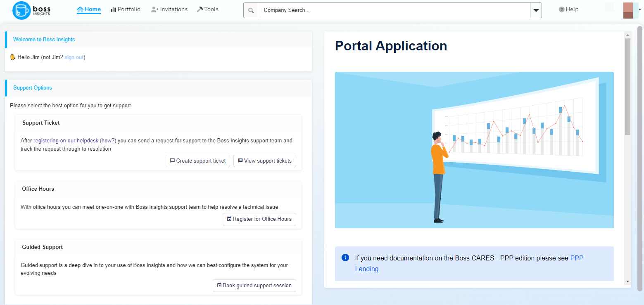Click the how? link
Image resolution: width=644 pixels, height=305 pixels.
[108, 141]
